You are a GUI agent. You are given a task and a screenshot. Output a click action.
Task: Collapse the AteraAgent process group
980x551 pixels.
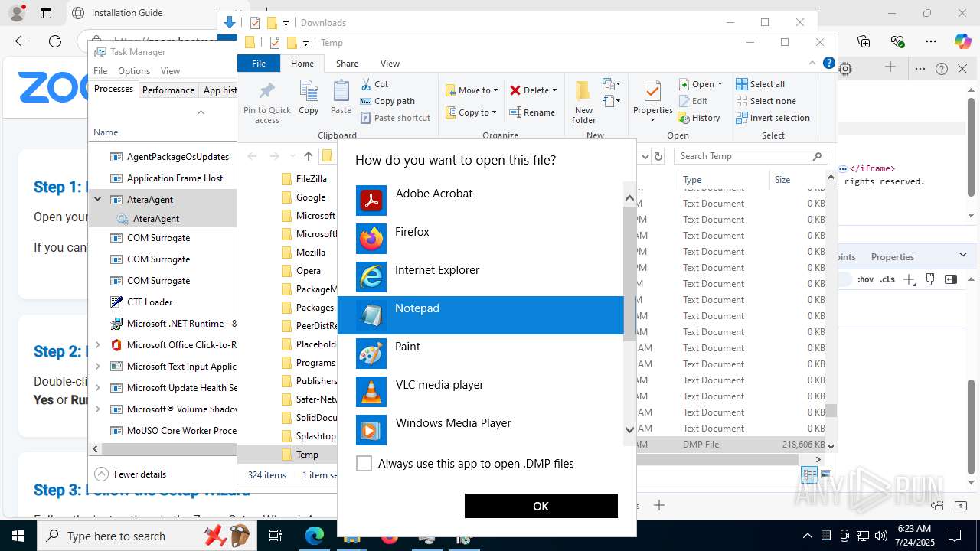(x=97, y=200)
